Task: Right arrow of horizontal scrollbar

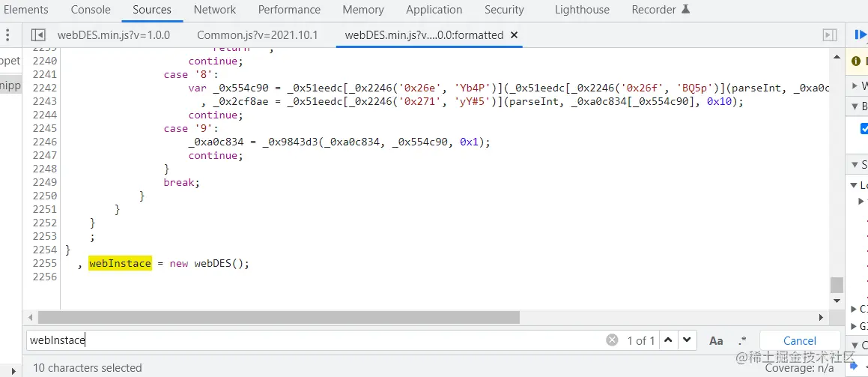Action: coord(822,318)
